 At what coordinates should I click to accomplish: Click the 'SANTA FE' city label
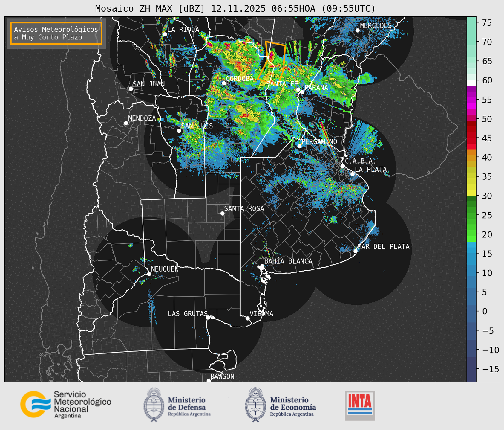(x=282, y=84)
